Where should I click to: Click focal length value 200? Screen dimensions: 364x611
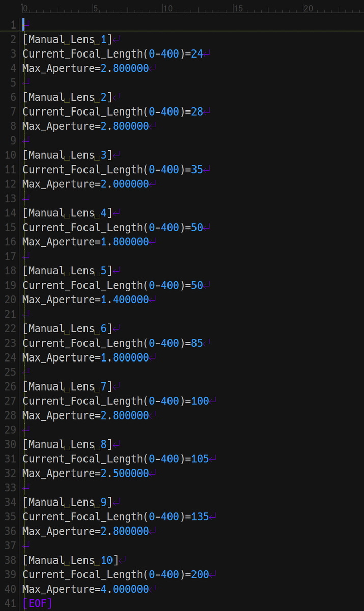[x=200, y=575]
